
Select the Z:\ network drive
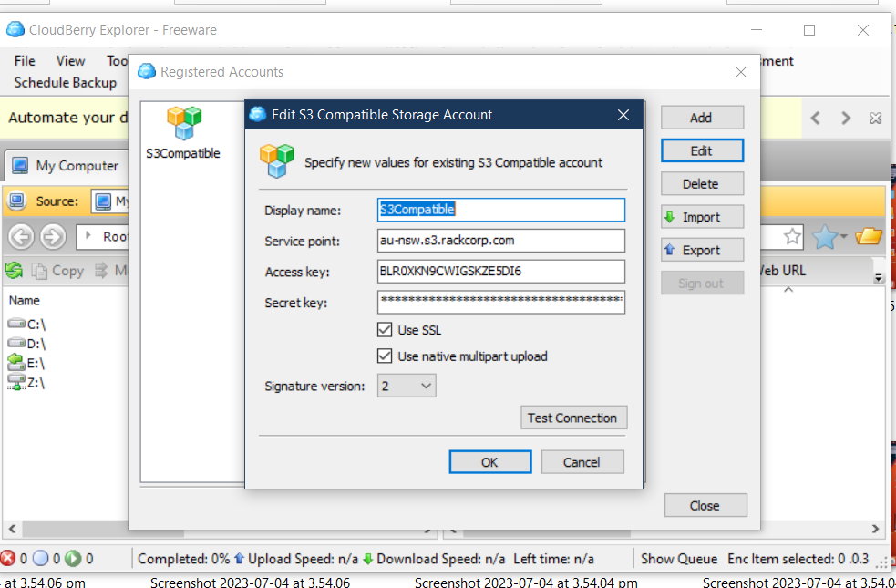(26, 382)
